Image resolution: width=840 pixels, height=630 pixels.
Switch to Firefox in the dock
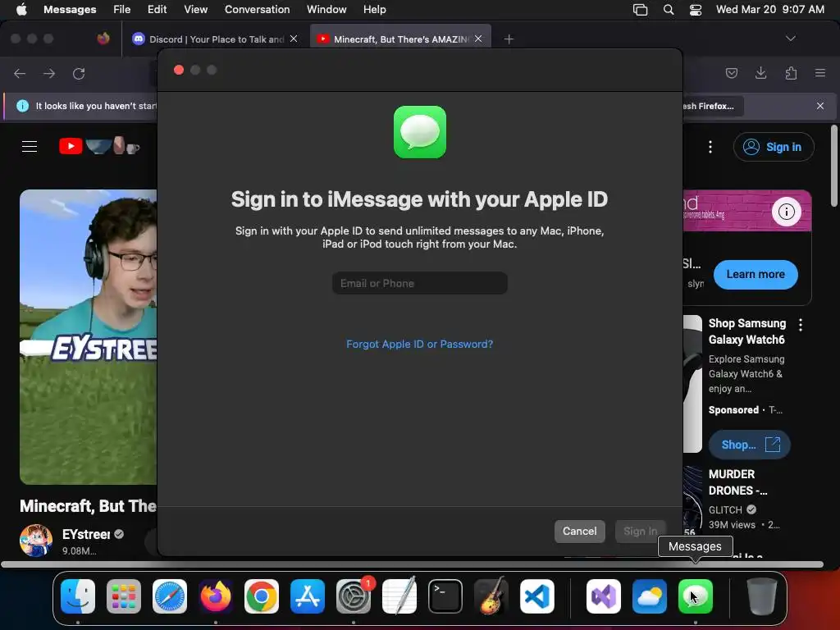point(216,596)
